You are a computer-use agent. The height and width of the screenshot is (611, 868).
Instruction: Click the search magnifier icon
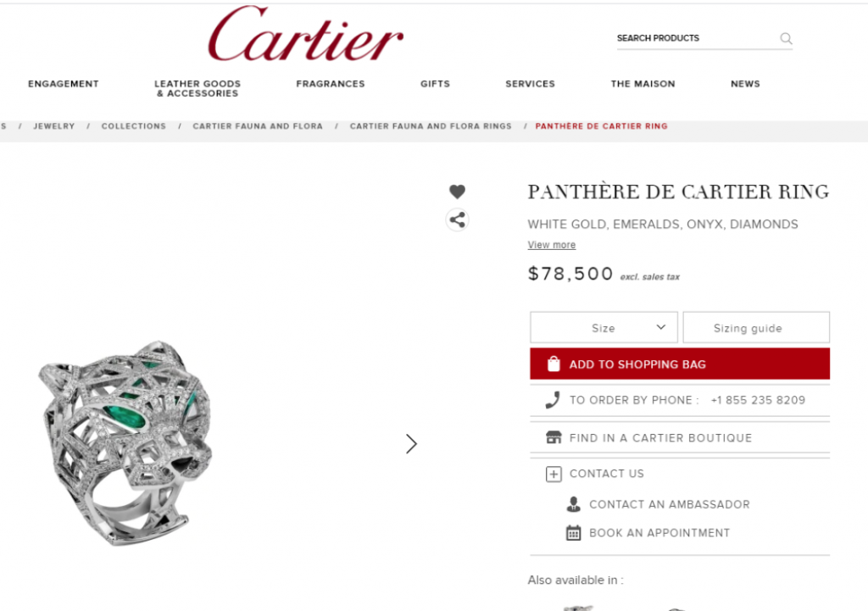coord(786,38)
